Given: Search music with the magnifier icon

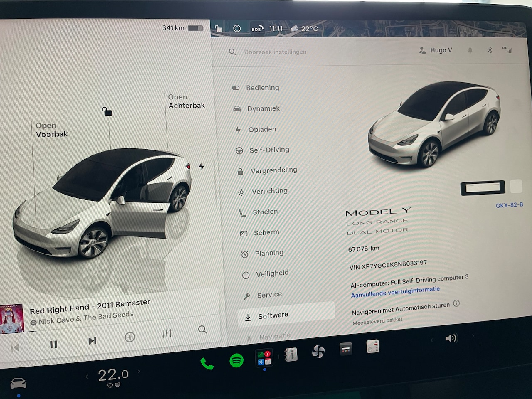Looking at the screenshot, I should pos(202,330).
